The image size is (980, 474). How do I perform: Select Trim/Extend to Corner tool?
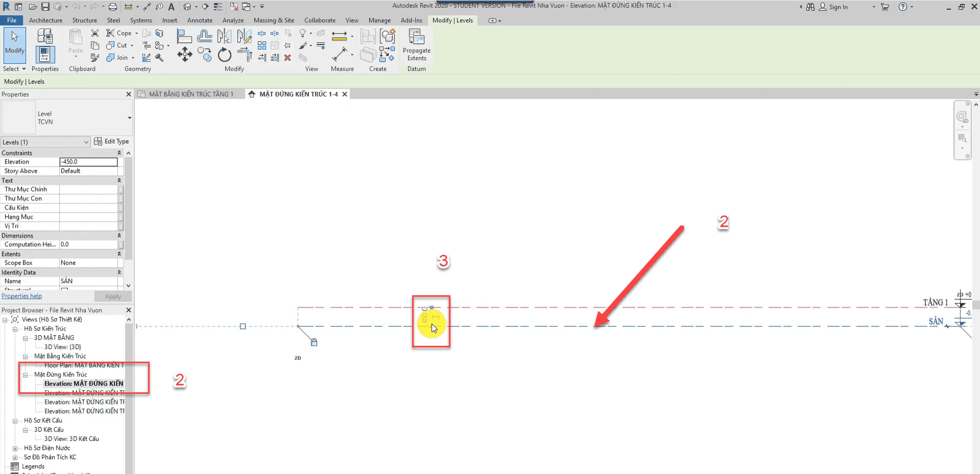[245, 54]
